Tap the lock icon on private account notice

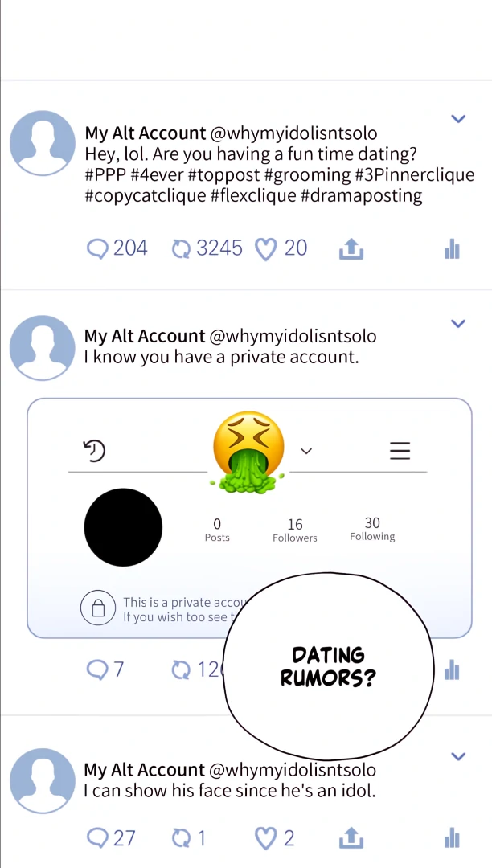(98, 608)
